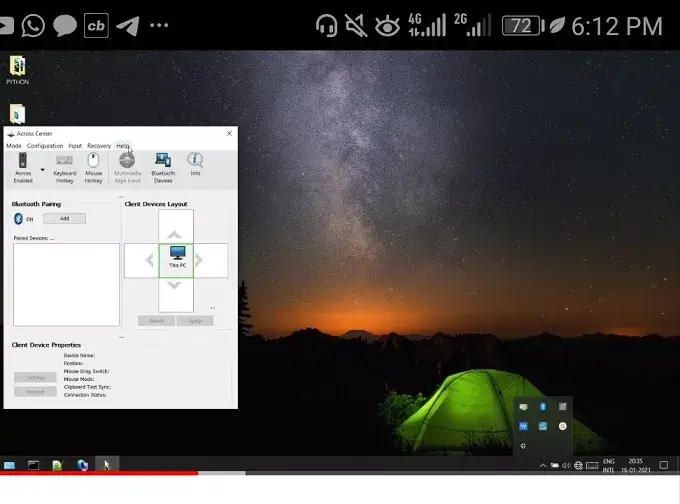
Task: Open the dropdown arrow beside Across Enabled
Action: (42, 170)
